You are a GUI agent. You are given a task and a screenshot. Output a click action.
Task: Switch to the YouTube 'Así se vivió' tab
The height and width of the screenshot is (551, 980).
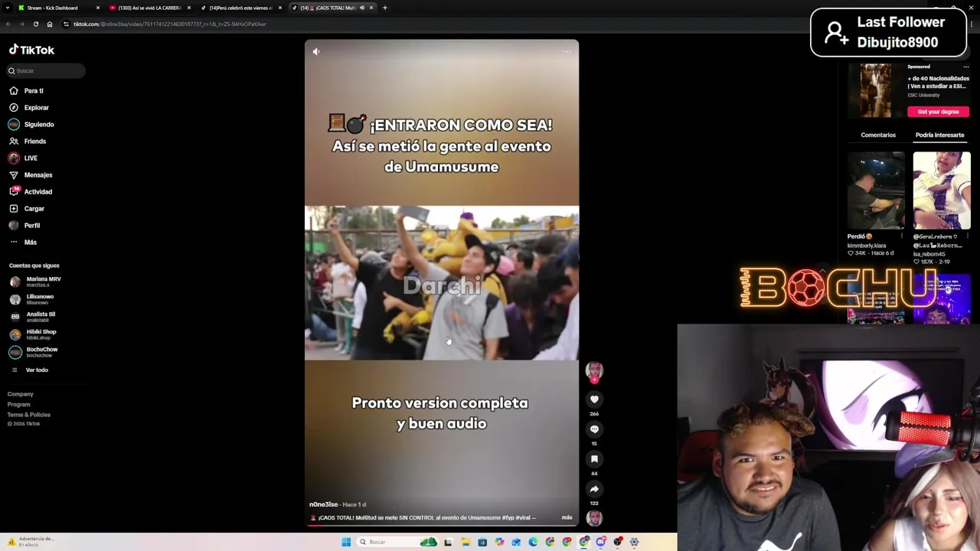[x=149, y=8]
